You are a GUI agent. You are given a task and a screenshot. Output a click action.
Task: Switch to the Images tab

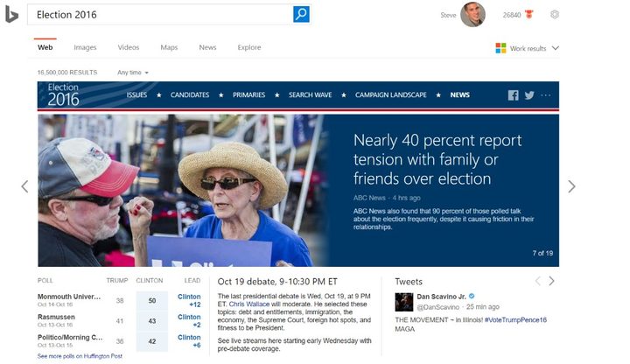coord(85,47)
